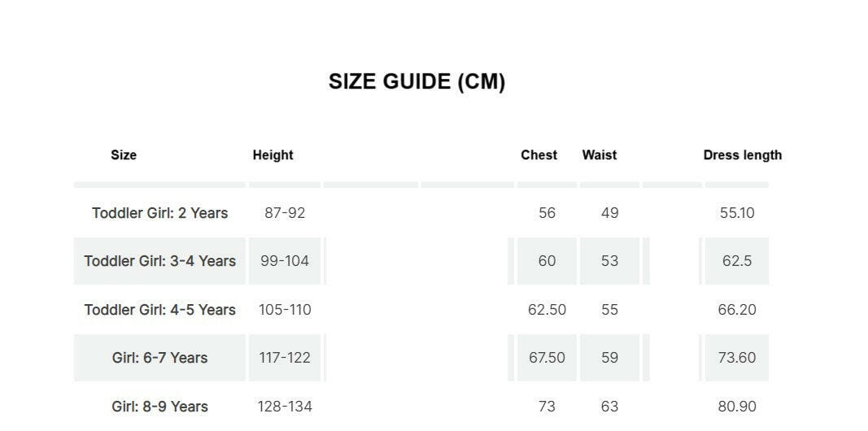Screen dimensions: 868x431
Task: Click the Waist column header
Action: coord(600,155)
